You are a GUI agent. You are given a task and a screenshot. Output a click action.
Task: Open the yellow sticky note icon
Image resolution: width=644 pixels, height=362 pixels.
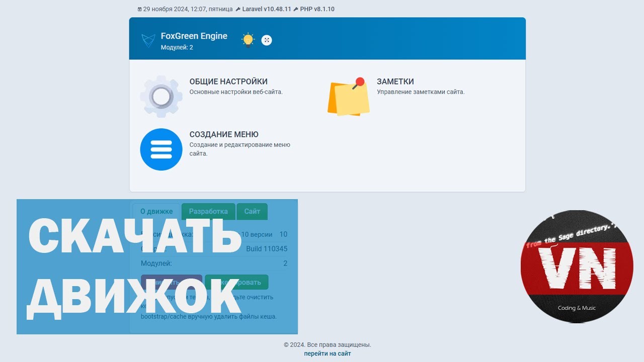pos(348,98)
